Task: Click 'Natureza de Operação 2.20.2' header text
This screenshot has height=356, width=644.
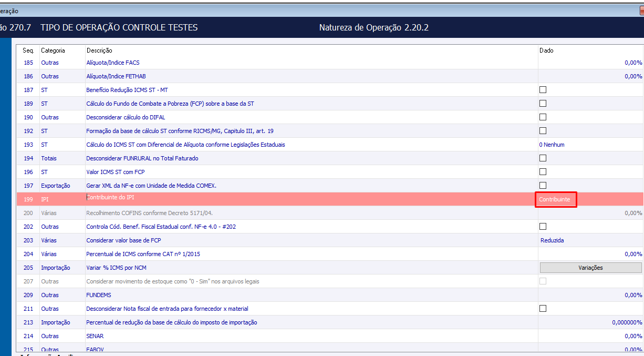Action: pos(374,27)
